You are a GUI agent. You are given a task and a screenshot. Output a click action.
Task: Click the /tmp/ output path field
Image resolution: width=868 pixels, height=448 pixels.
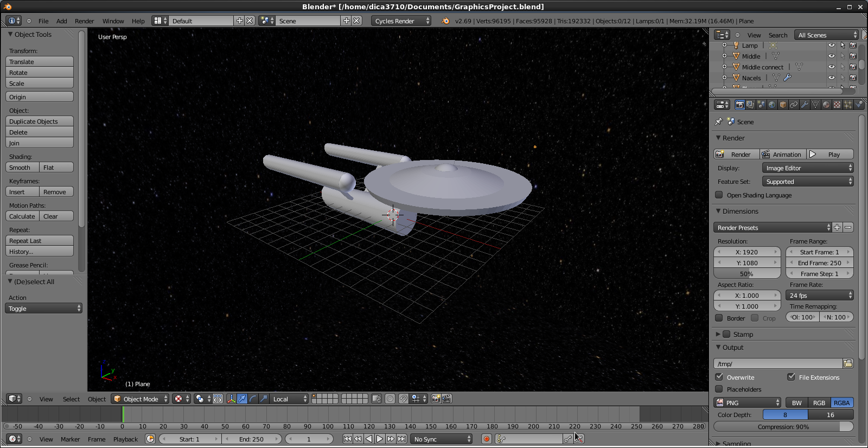(x=778, y=363)
